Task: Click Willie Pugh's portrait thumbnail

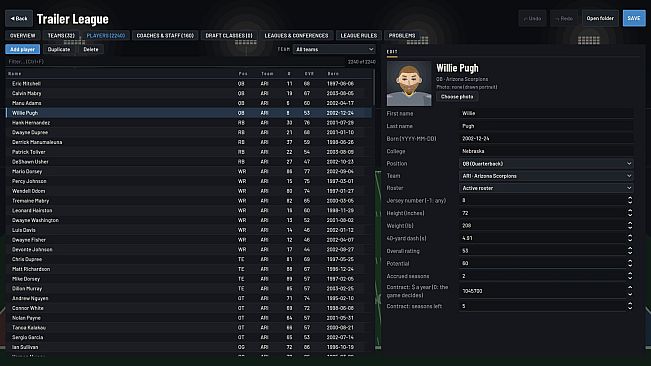Action: click(409, 84)
